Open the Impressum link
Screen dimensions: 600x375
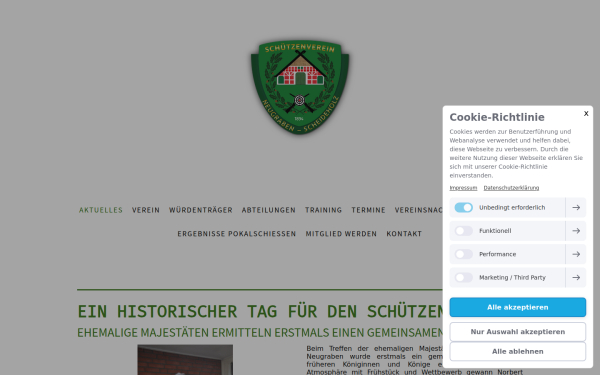[463, 188]
